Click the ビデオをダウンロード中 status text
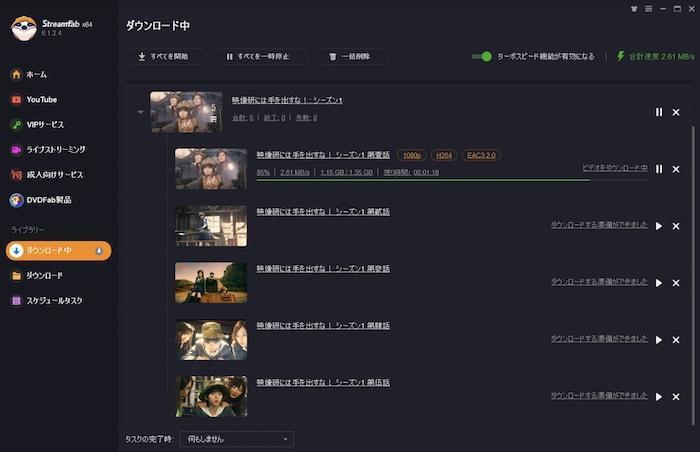 (615, 168)
